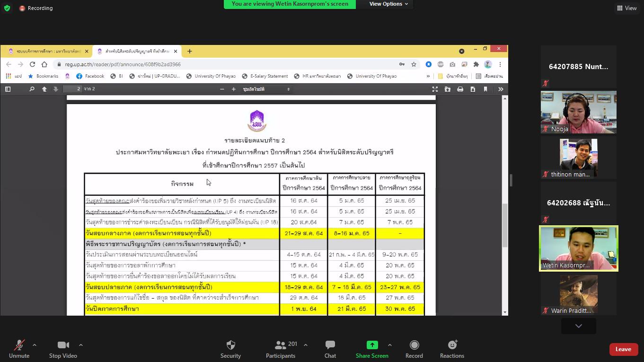This screenshot has height=362, width=644.
Task: Open the Participants panel
Action: (281, 349)
